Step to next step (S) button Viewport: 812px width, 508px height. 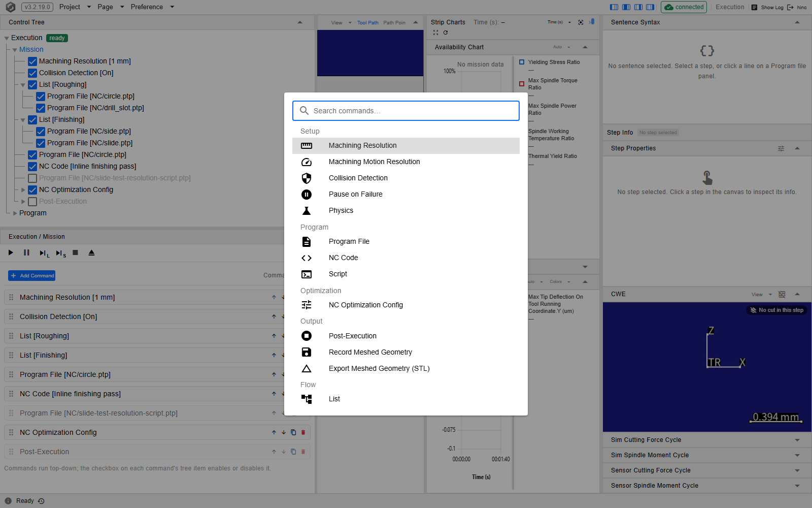point(60,253)
